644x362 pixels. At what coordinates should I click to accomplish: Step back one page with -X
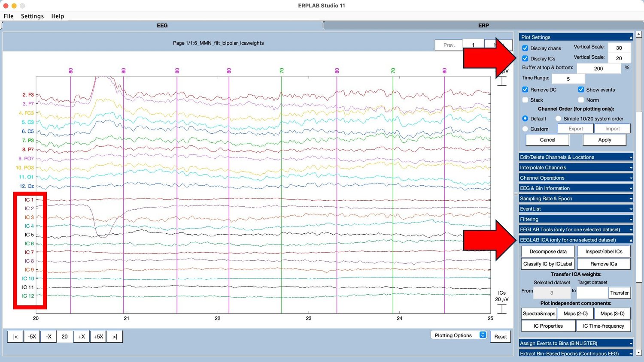48,336
